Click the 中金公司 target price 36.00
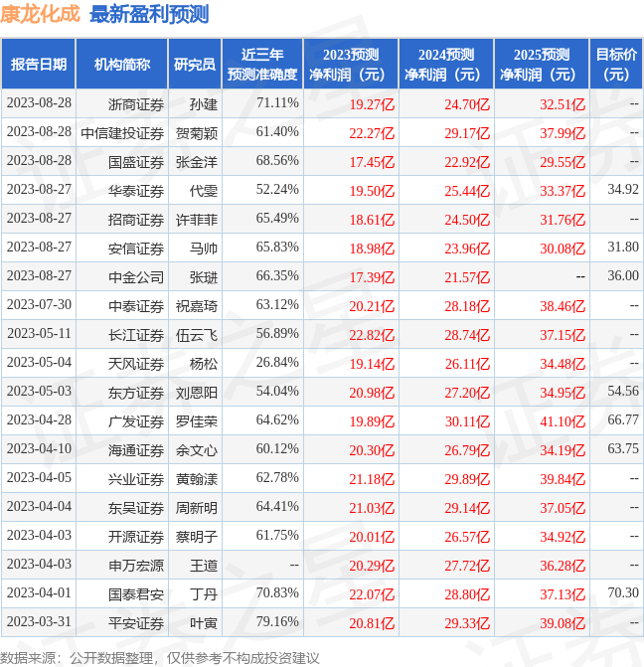This screenshot has height=667, width=644. point(623,275)
